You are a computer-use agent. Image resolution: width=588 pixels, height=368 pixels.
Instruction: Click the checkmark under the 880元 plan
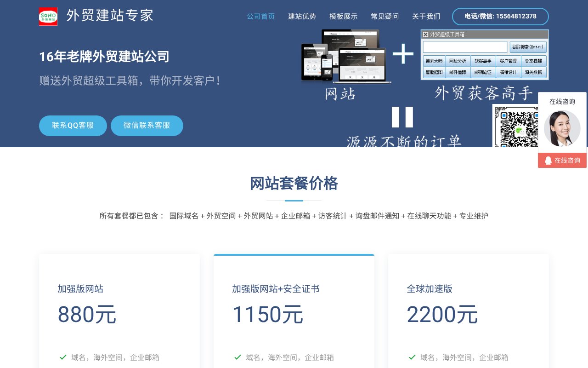coord(62,357)
